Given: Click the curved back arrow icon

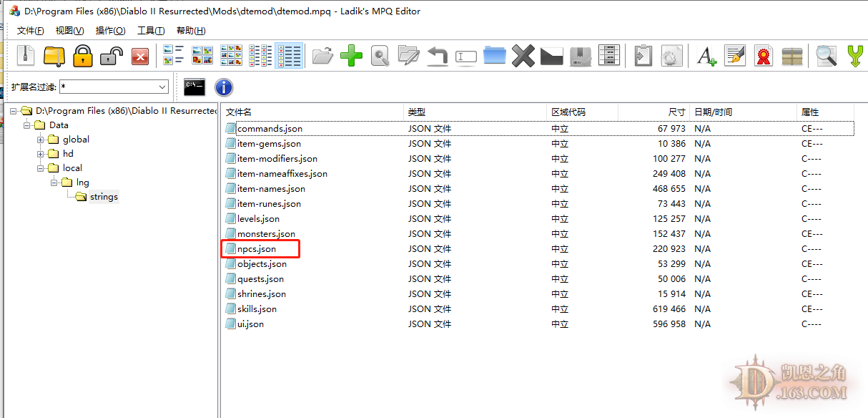Looking at the screenshot, I should [x=437, y=56].
